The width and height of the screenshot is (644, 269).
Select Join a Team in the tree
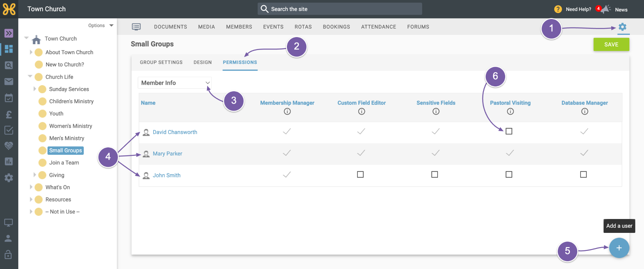point(64,163)
